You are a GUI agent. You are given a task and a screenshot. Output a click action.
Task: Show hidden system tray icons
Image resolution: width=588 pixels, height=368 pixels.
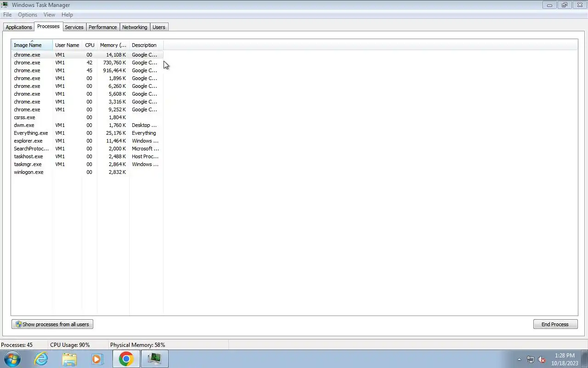click(519, 359)
